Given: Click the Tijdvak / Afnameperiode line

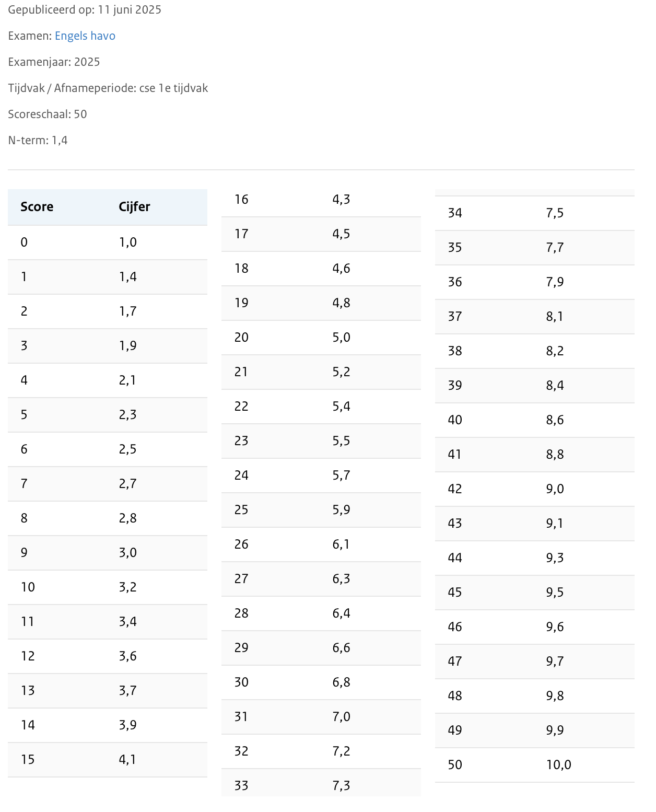Looking at the screenshot, I should pyautogui.click(x=108, y=88).
